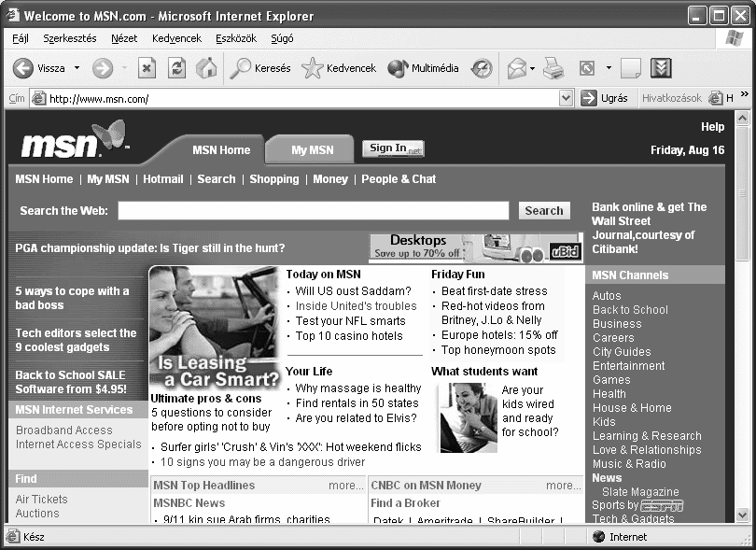The image size is (756, 550).
Task: Click the Mail envelope icon
Action: tap(516, 68)
